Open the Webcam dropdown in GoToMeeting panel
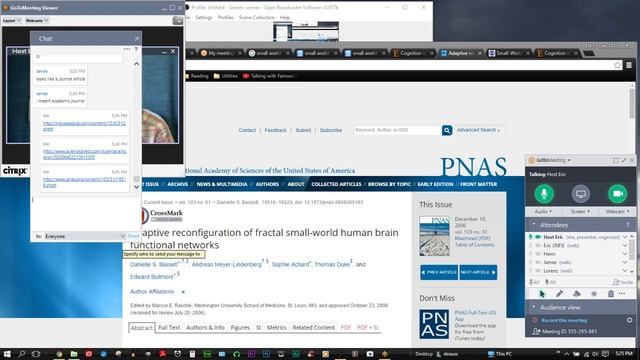 point(617,211)
